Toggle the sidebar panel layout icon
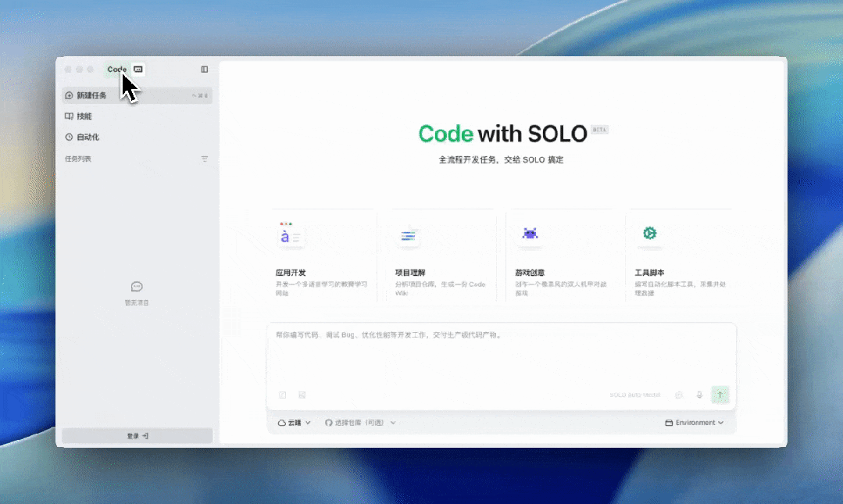 coord(204,70)
